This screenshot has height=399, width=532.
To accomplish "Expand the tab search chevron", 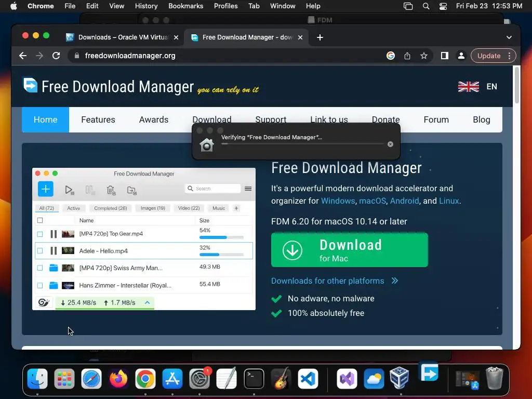I will pyautogui.click(x=509, y=37).
